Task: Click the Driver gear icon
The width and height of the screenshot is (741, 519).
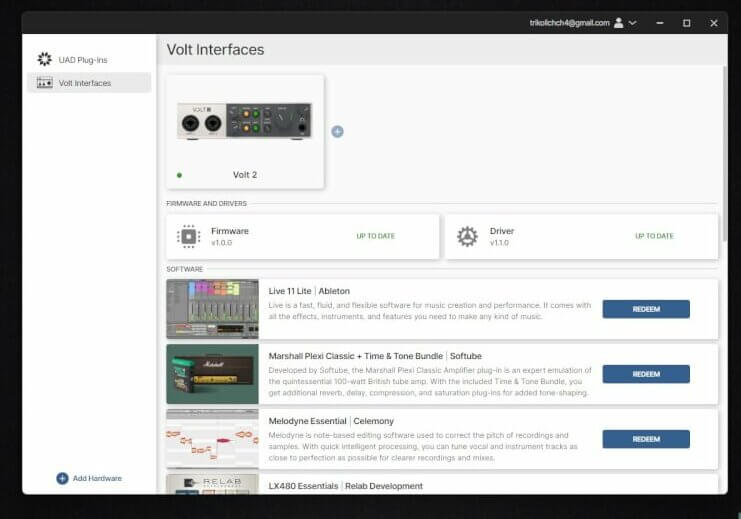Action: point(467,236)
